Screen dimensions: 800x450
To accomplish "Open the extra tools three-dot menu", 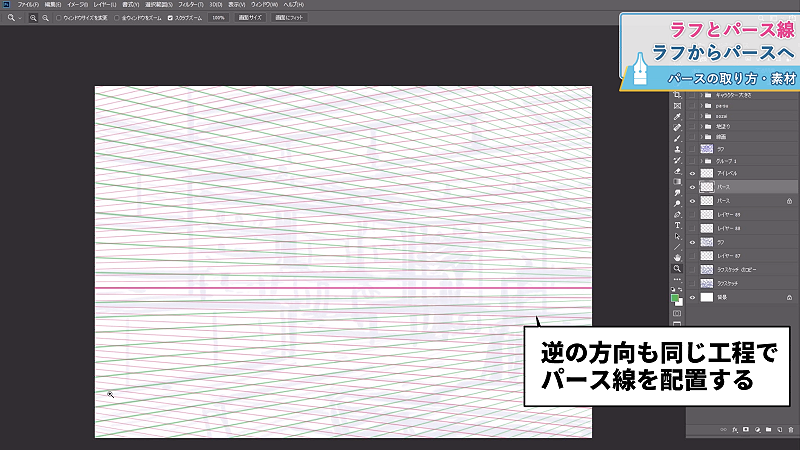I will [x=677, y=280].
